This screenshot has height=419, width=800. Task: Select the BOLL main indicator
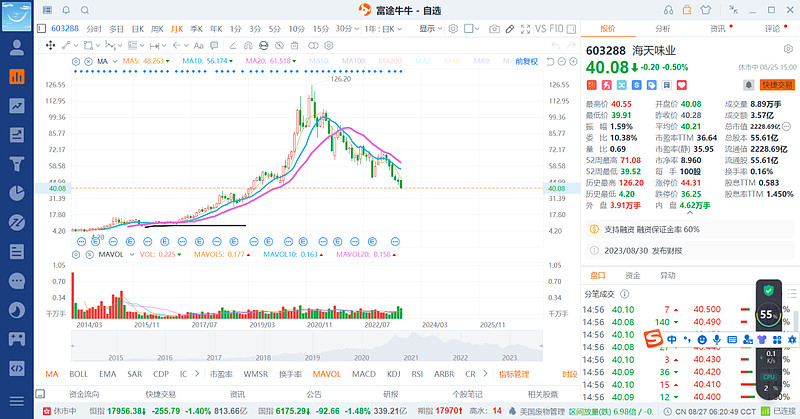coord(79,374)
